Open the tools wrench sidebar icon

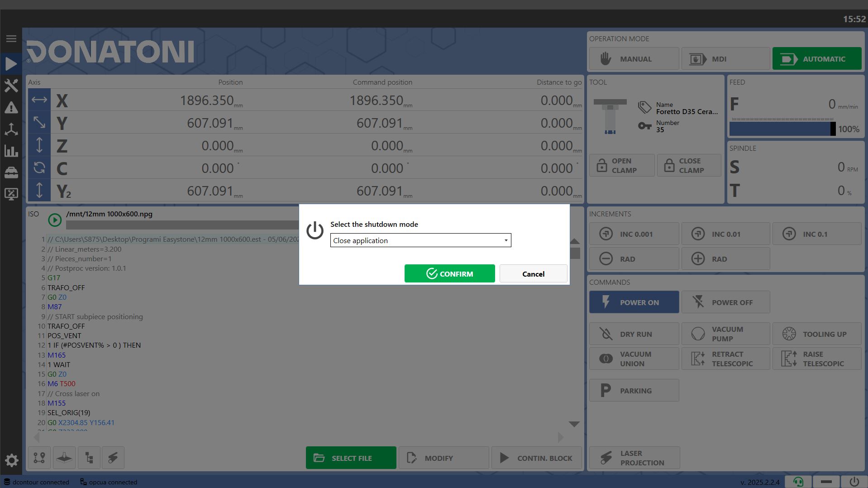[x=11, y=86]
